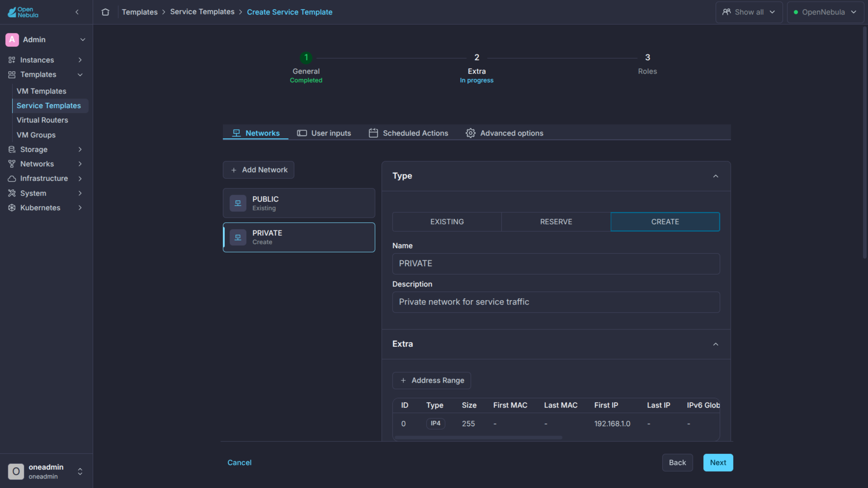Switch to the User inputs tab

pyautogui.click(x=324, y=133)
